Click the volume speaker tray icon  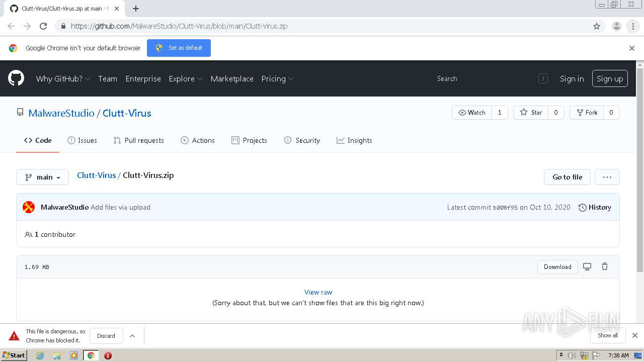pyautogui.click(x=572, y=355)
